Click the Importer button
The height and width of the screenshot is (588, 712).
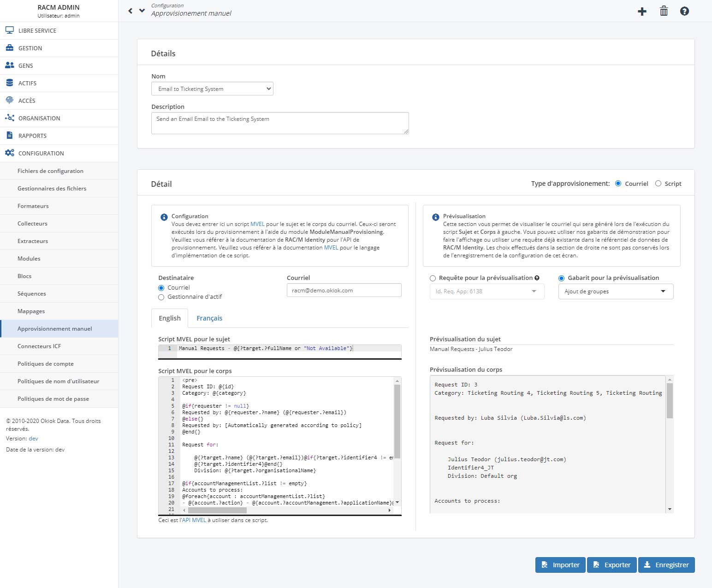coord(560,565)
